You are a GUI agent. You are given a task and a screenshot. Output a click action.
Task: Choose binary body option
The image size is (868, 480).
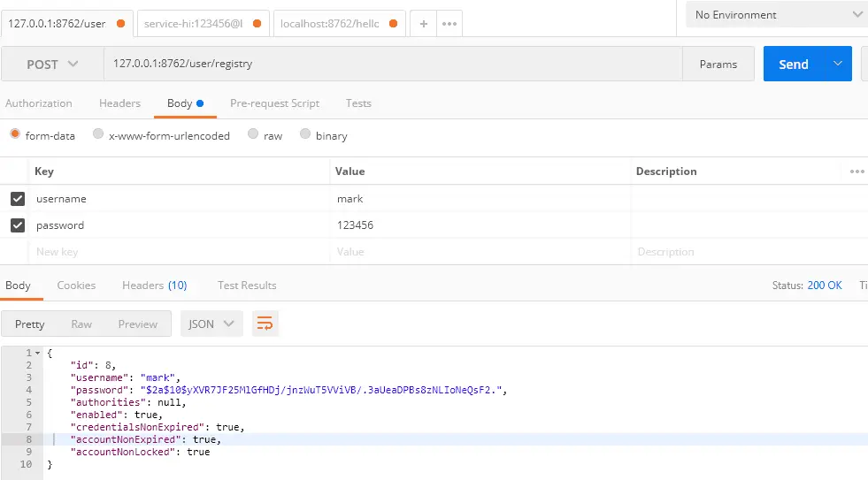click(306, 135)
